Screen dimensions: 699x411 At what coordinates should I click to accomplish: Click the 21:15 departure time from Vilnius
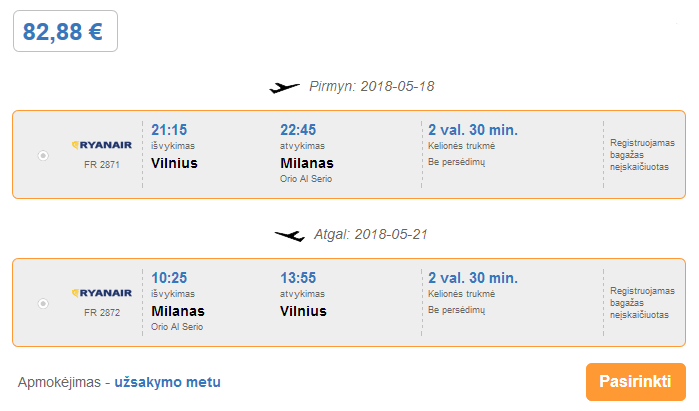pyautogui.click(x=169, y=130)
